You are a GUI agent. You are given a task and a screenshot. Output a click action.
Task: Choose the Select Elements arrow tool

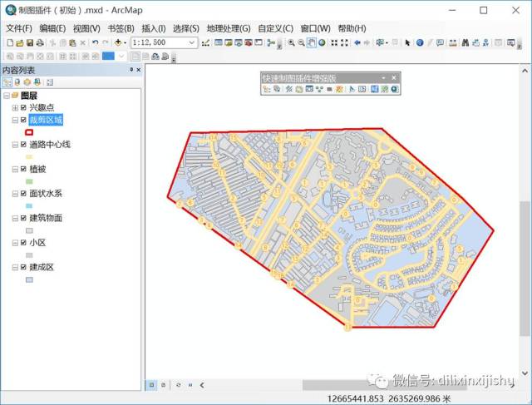click(407, 42)
